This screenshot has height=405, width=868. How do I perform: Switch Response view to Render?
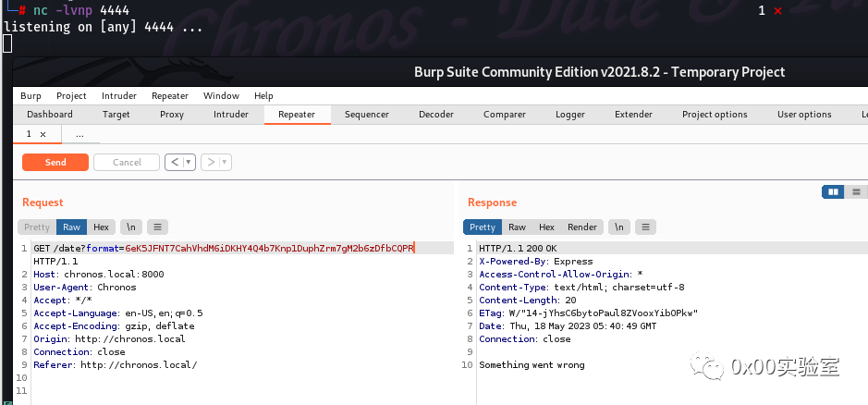tap(582, 227)
